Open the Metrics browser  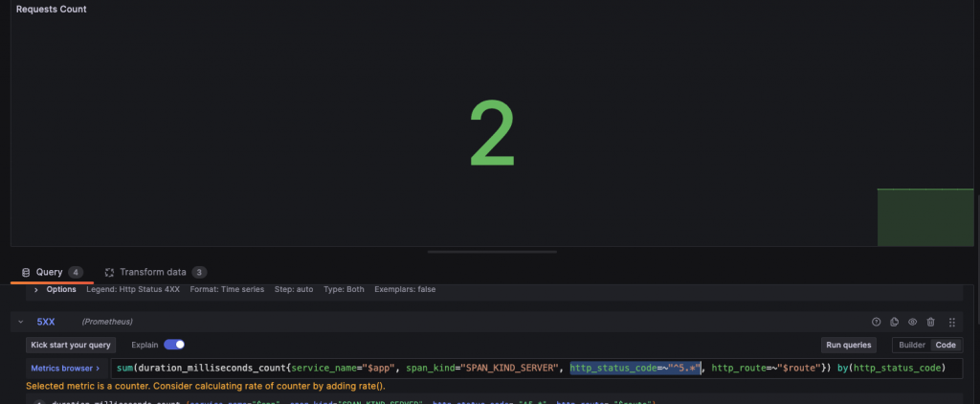coord(66,369)
